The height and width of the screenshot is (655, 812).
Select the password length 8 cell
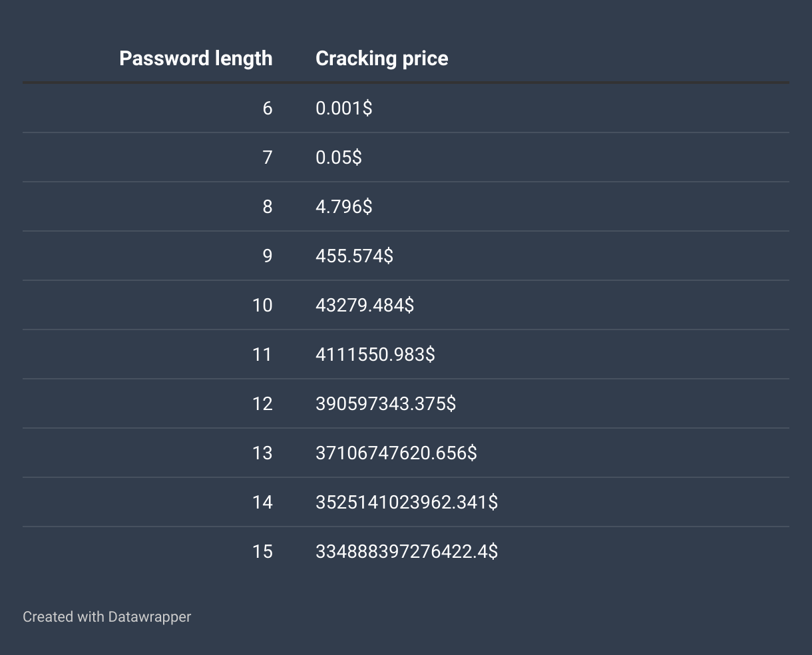pos(268,206)
